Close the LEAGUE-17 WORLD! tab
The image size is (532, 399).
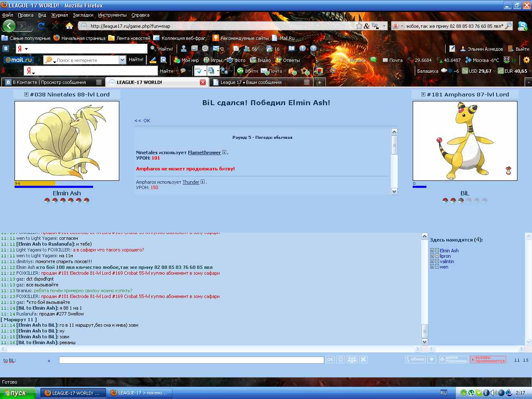[203, 82]
